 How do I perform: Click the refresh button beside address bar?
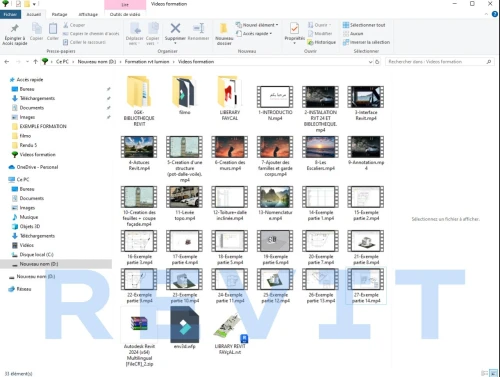click(377, 62)
